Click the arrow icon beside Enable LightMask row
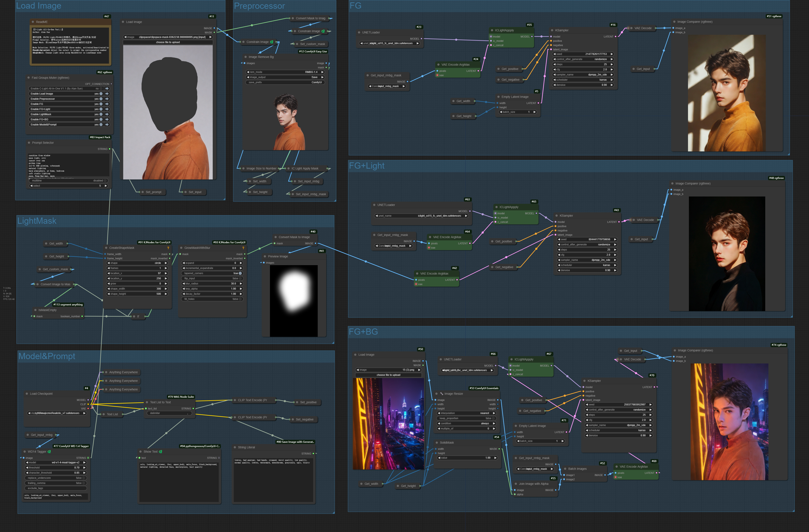809x532 pixels. pyautogui.click(x=107, y=114)
